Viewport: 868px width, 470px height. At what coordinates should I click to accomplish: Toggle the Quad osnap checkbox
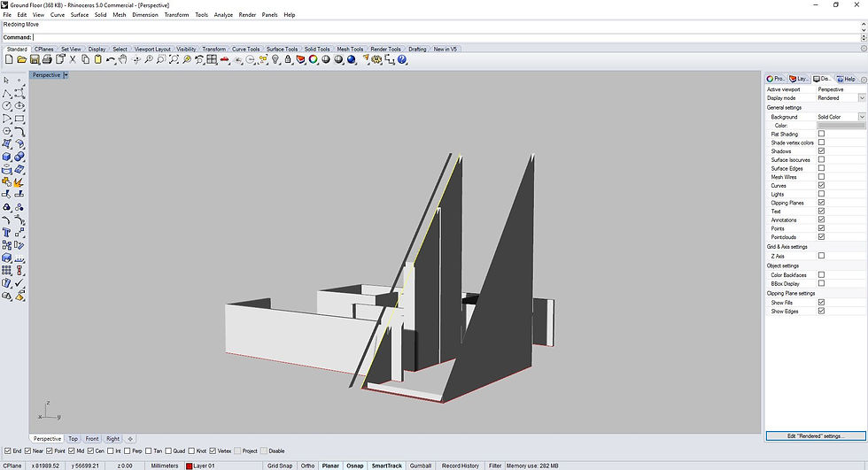(x=168, y=451)
